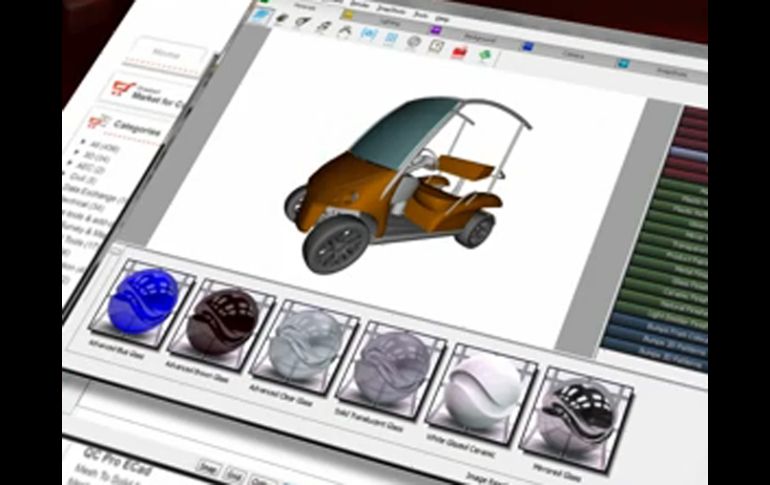Click the green diamond toolbar icon
The height and width of the screenshot is (485, 770).
(486, 55)
